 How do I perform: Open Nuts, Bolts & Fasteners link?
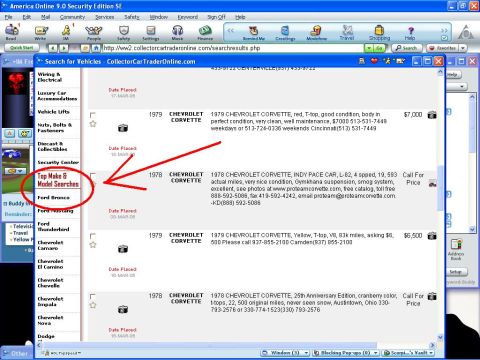tap(55, 128)
